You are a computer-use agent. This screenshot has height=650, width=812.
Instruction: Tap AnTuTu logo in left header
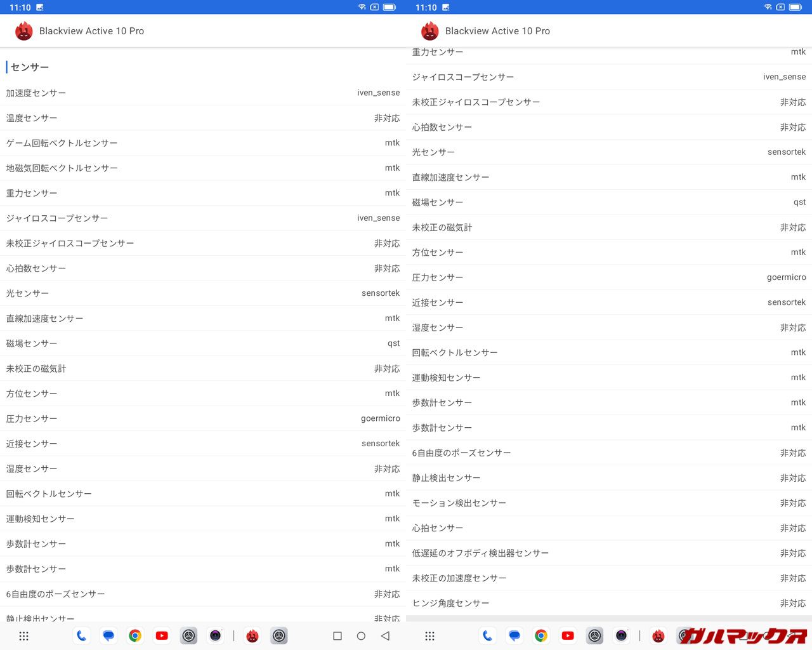24,31
